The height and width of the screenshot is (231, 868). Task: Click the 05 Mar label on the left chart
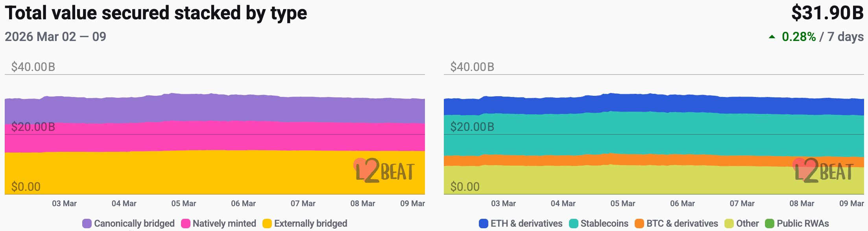[x=183, y=203]
